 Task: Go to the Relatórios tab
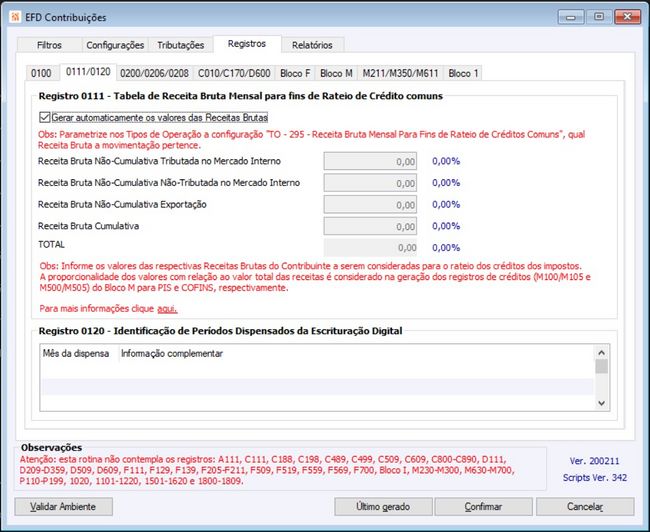312,45
